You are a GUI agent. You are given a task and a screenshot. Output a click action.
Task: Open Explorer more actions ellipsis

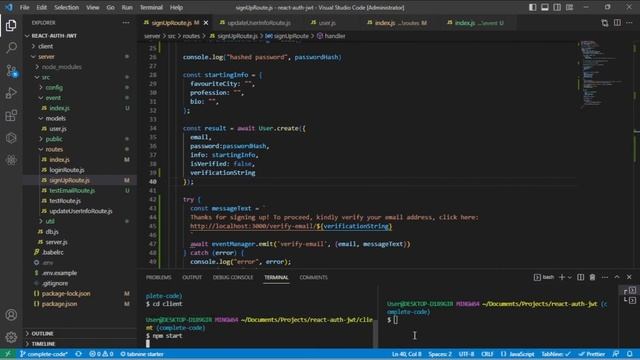tap(126, 23)
